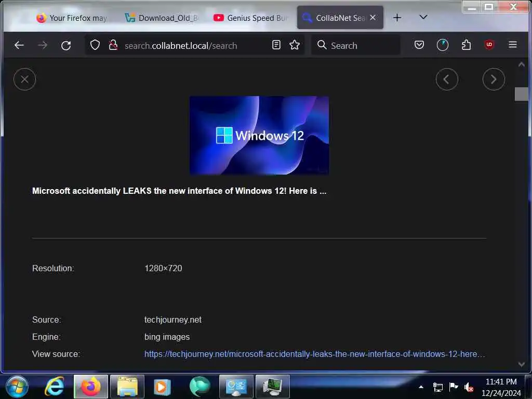
Task: List all tabs dropdown
Action: pyautogui.click(x=423, y=17)
